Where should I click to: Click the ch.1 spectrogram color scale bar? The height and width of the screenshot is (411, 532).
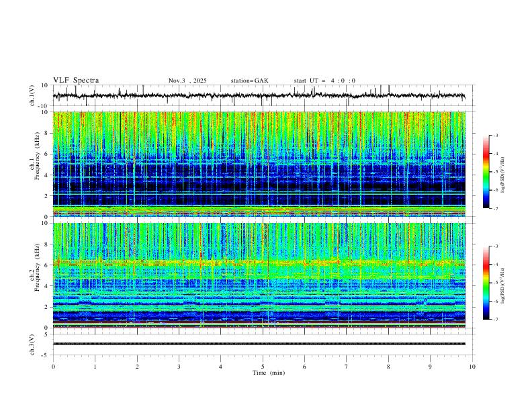[486, 172]
